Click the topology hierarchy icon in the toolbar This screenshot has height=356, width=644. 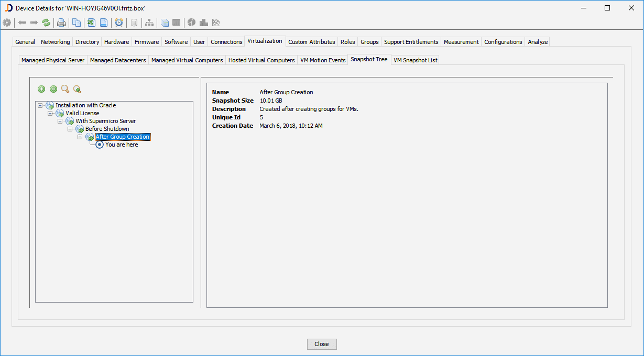149,23
